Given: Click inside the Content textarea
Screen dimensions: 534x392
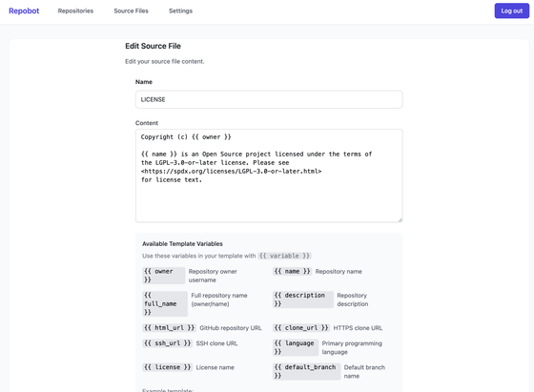Looking at the screenshot, I should (x=269, y=175).
